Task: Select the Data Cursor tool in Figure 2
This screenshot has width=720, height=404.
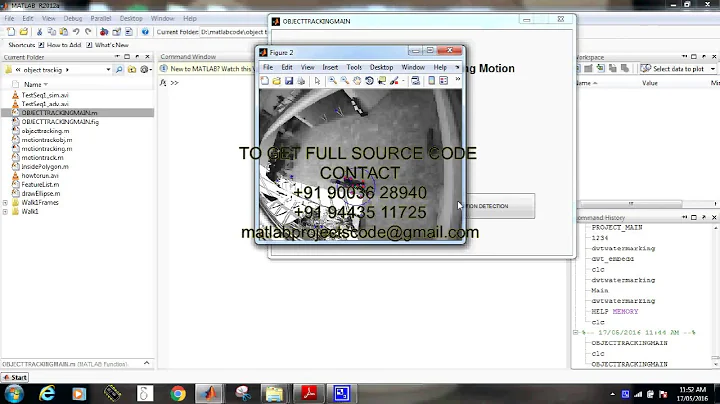Action: pyautogui.click(x=382, y=81)
